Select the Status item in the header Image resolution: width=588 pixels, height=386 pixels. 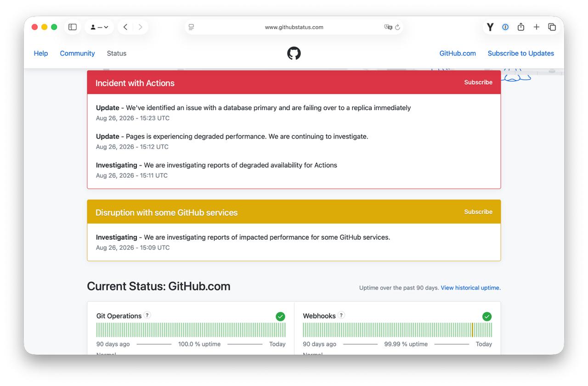pos(117,53)
